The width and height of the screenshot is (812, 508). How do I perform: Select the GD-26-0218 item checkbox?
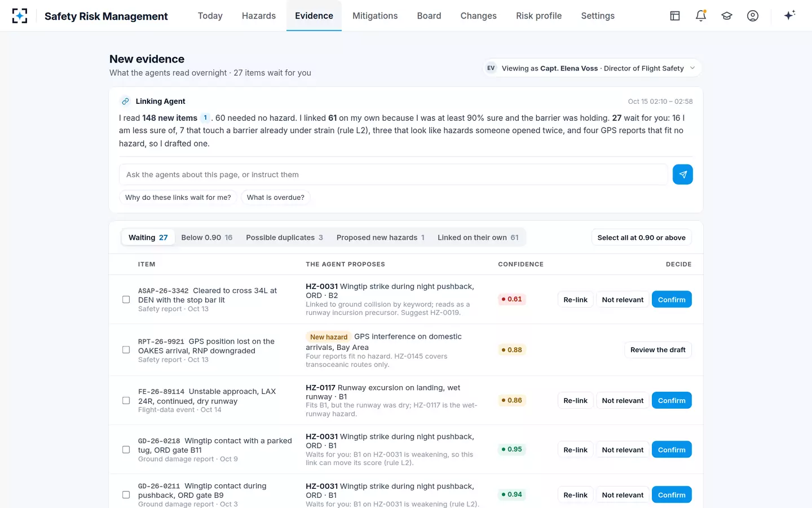point(126,450)
